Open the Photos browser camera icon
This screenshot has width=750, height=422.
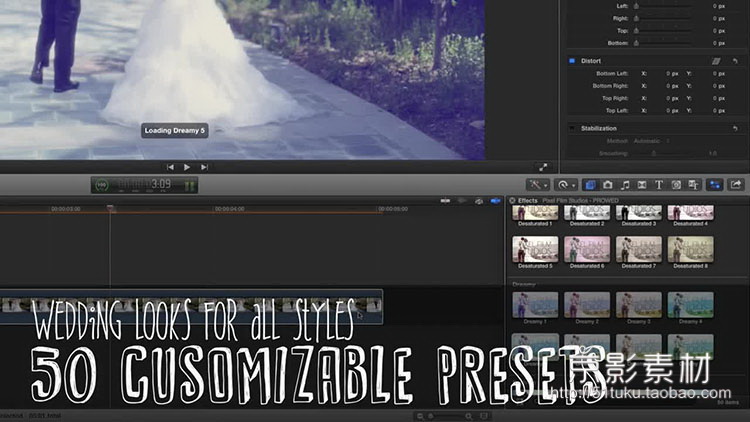[608, 185]
